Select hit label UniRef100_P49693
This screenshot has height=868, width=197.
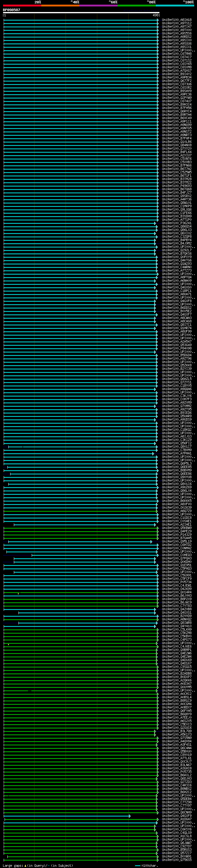(177, 186)
